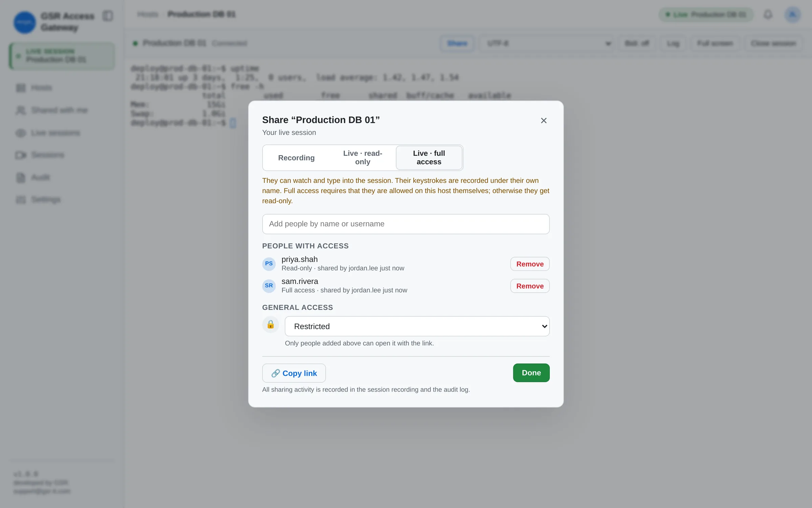Click the Settings sliders icon
The height and width of the screenshot is (508, 812).
[21, 200]
